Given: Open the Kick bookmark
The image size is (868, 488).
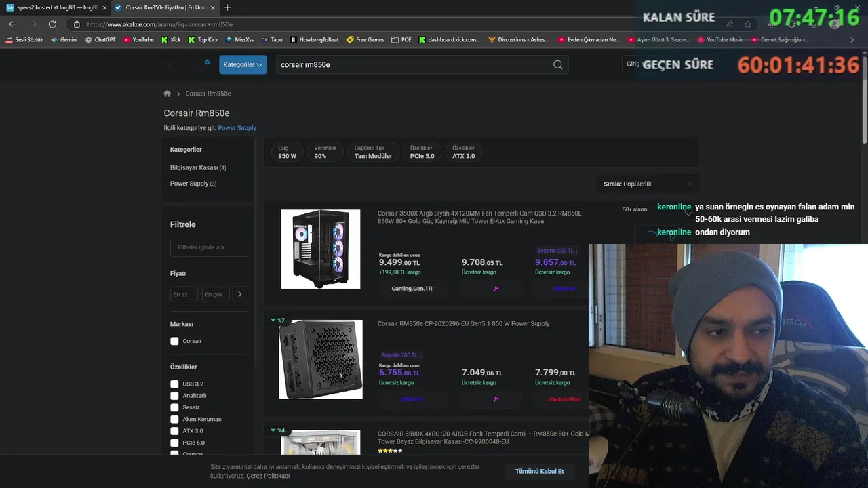Looking at the screenshot, I should click(x=171, y=40).
